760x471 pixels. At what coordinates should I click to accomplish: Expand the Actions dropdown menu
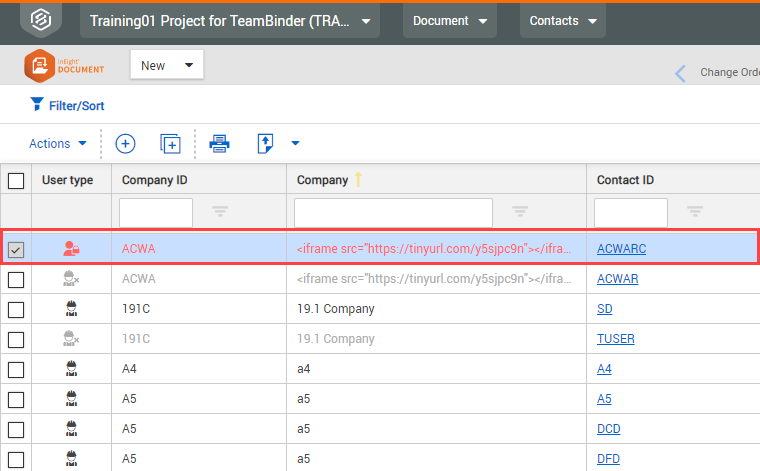tap(58, 144)
